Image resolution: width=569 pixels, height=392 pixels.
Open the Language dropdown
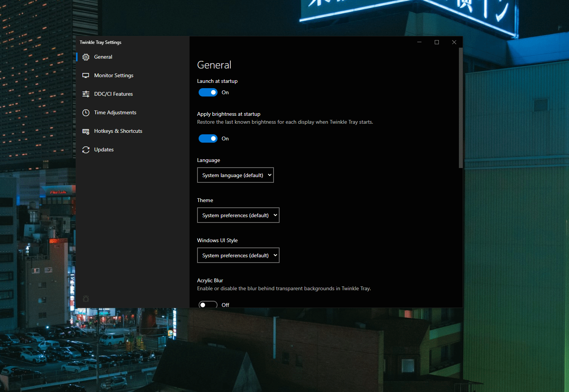click(x=235, y=175)
